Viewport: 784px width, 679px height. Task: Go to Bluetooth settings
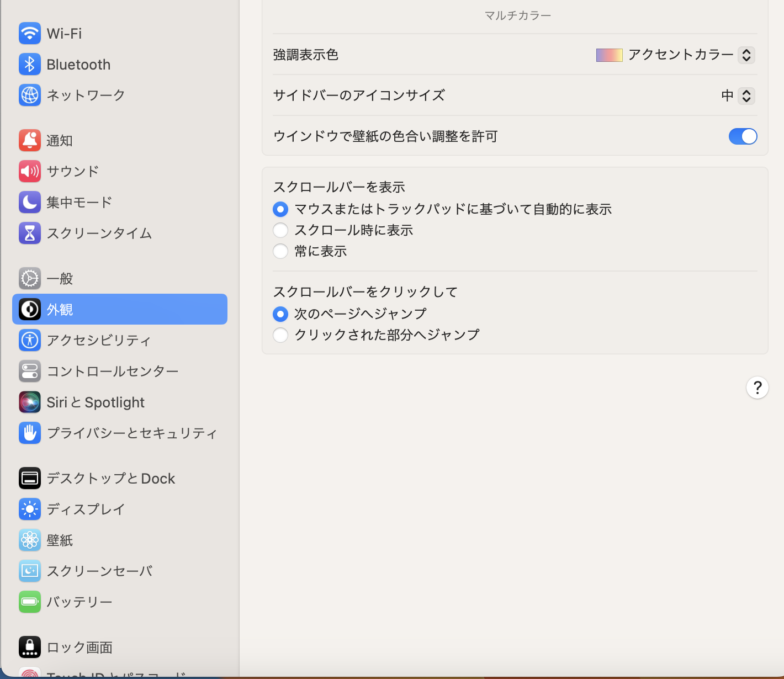pos(120,64)
